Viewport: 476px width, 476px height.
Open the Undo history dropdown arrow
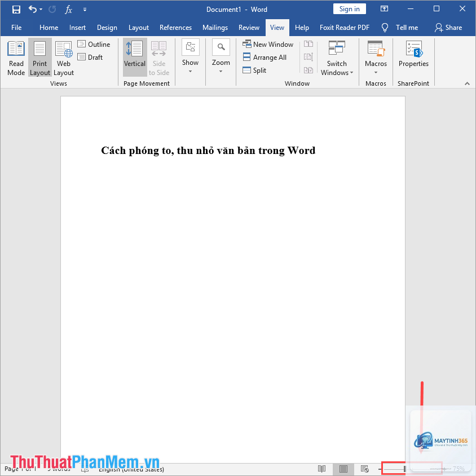(41, 10)
